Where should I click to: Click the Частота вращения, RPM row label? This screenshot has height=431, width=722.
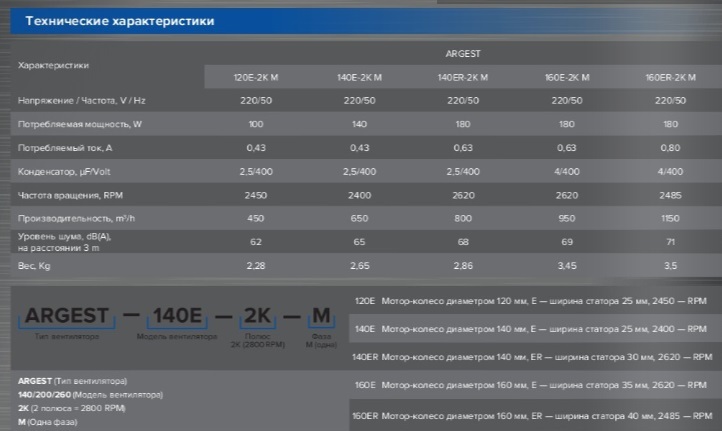[x=62, y=194]
